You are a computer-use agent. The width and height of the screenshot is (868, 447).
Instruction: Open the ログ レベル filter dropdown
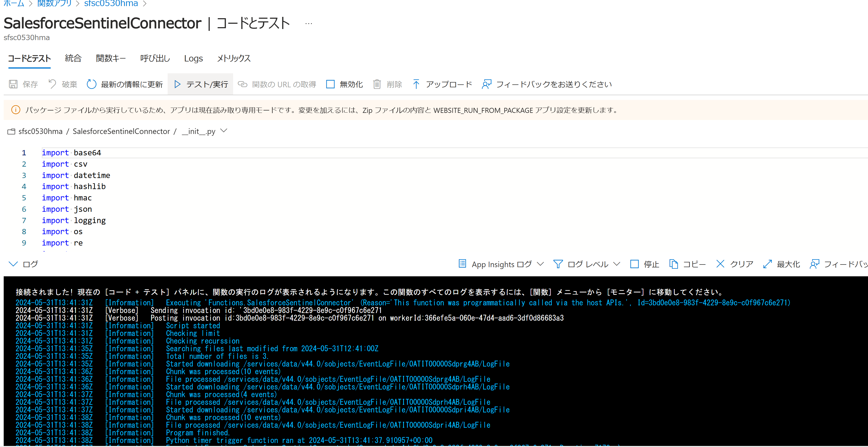[617, 264]
